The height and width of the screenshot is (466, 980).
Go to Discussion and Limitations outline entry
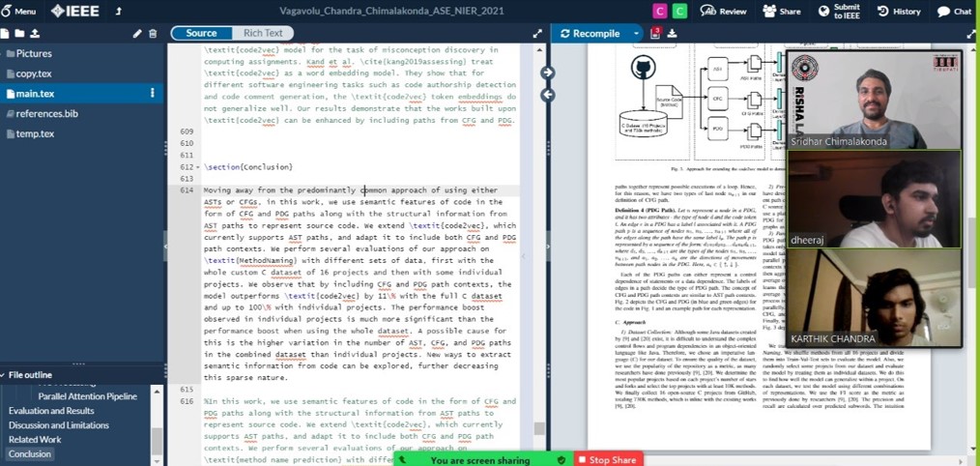click(x=59, y=425)
